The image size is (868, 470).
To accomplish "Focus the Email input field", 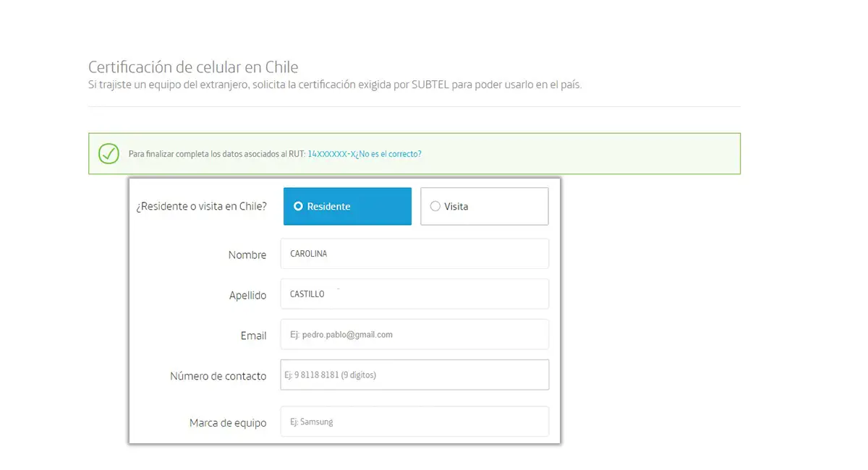I will (414, 335).
